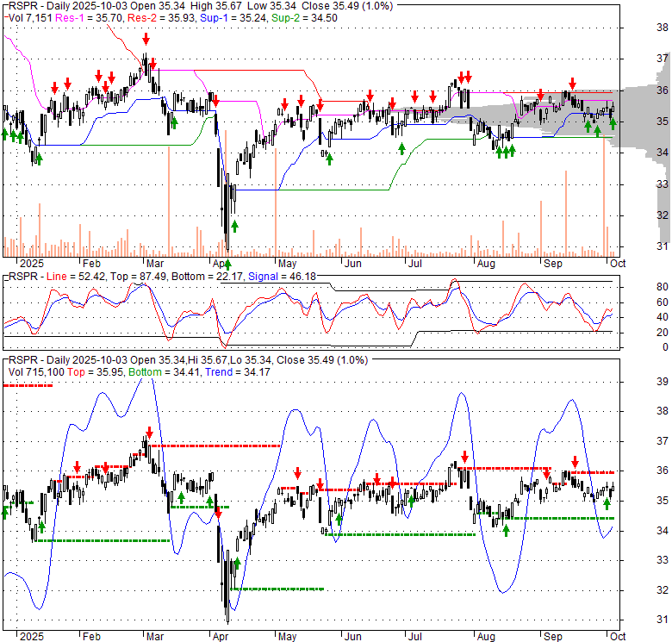The image size is (672, 642).
Task: Click the 'Vol 715,100' label in bottom chart
Action: (36, 372)
